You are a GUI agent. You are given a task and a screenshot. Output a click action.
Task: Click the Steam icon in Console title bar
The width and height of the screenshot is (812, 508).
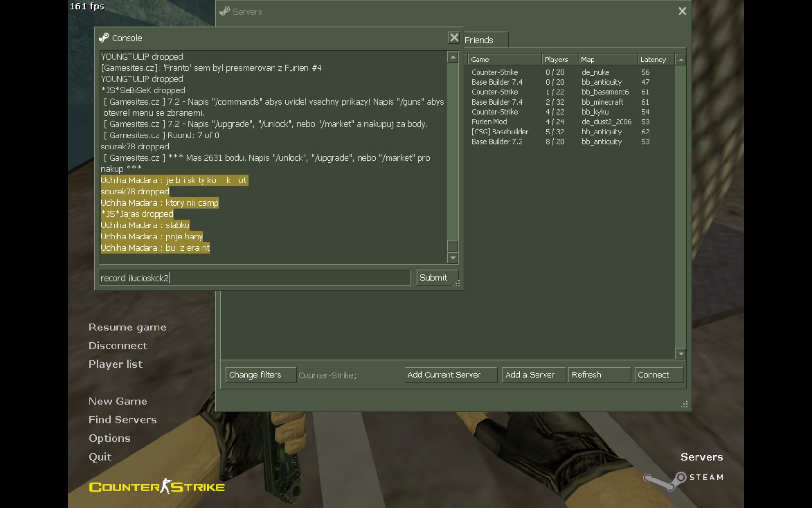point(103,38)
